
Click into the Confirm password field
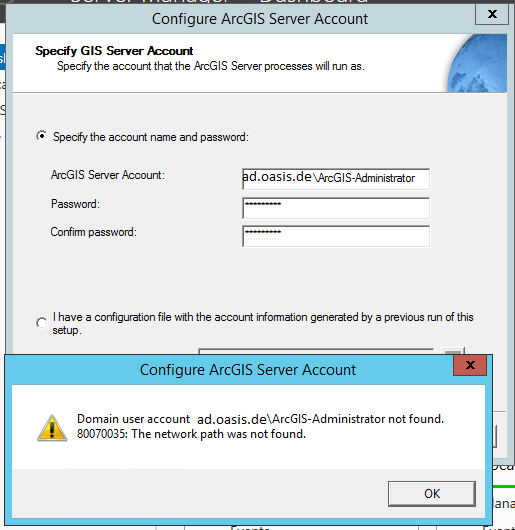pyautogui.click(x=336, y=236)
